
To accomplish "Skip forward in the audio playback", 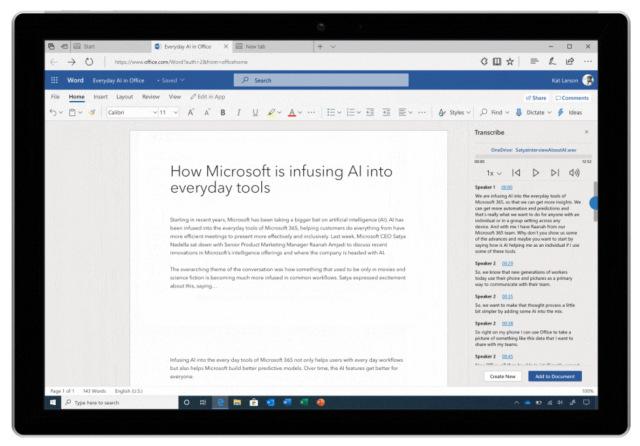I will coord(555,173).
